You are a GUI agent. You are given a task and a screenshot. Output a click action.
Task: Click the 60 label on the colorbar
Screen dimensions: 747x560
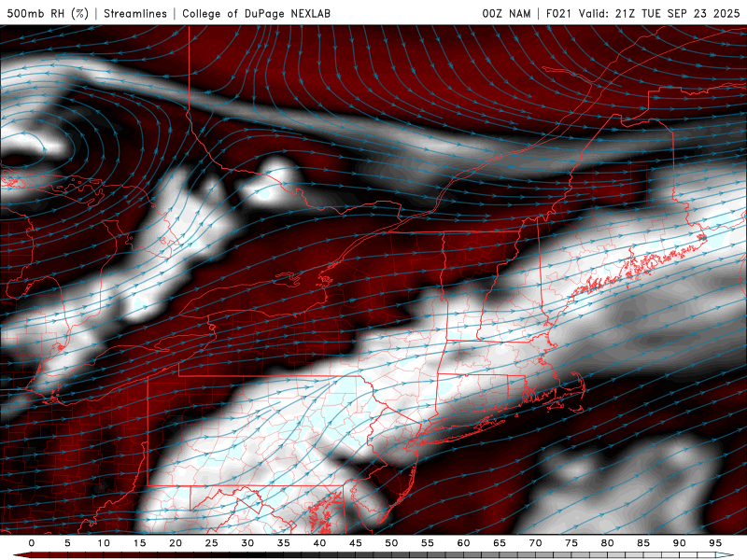coord(463,543)
